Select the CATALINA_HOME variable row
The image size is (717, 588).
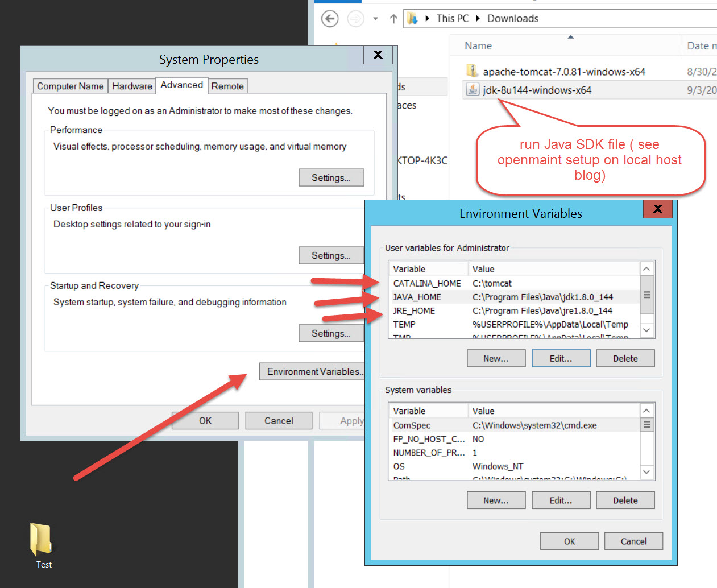point(427,283)
